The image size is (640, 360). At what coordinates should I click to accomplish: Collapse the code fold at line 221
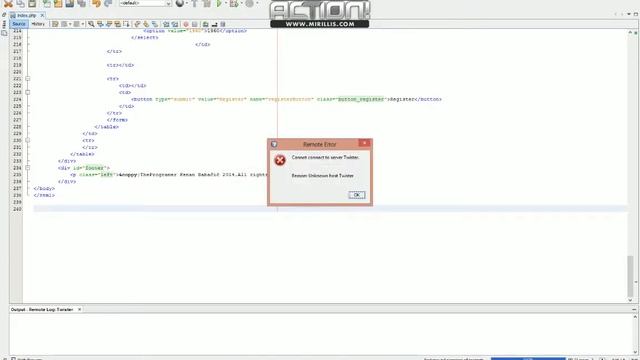[x=28, y=79]
